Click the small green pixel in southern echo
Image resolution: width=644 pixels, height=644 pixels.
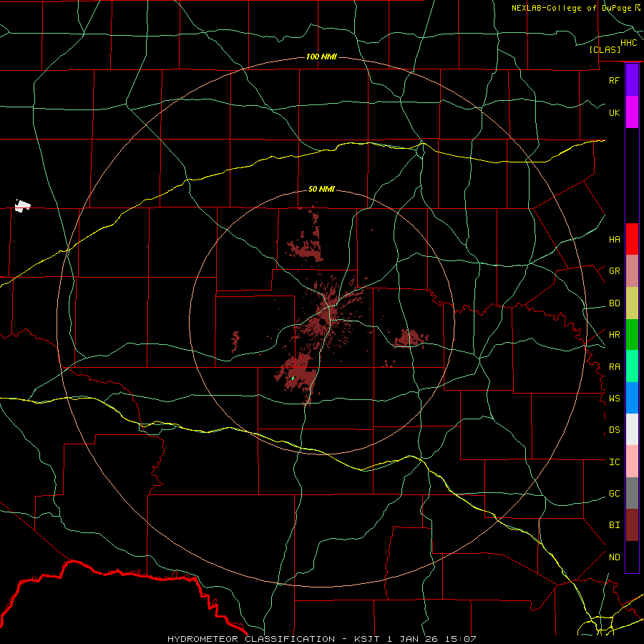point(293,378)
